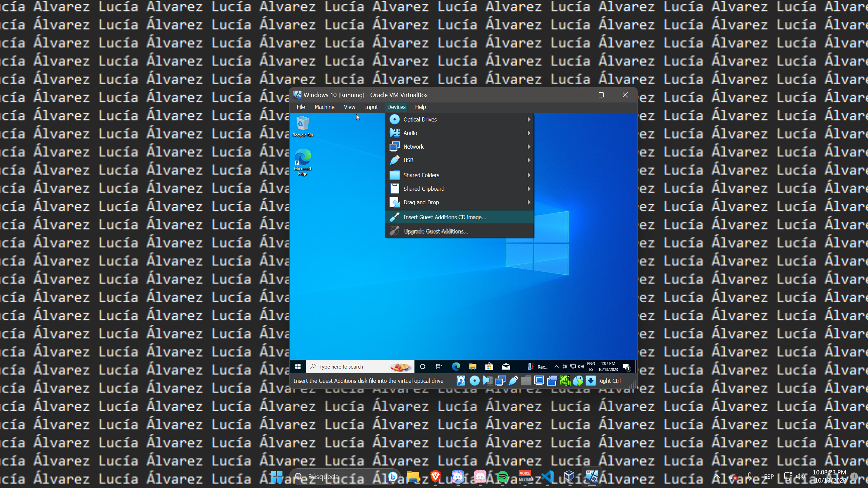
Task: Click the shared folders status bar icon
Action: (526, 381)
